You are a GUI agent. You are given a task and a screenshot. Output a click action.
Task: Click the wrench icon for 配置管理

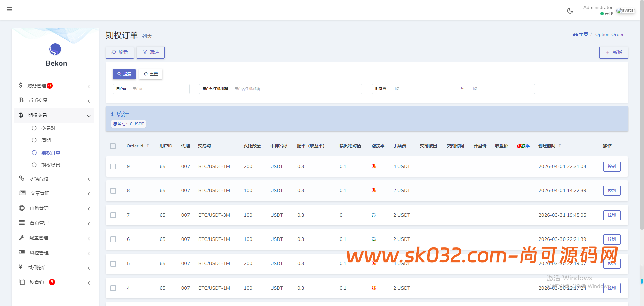(x=22, y=237)
